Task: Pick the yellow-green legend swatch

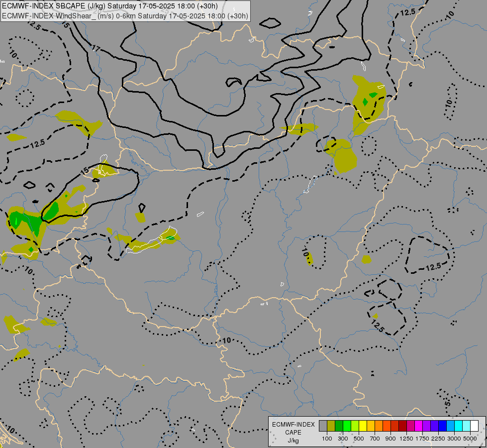Action: tap(355, 426)
